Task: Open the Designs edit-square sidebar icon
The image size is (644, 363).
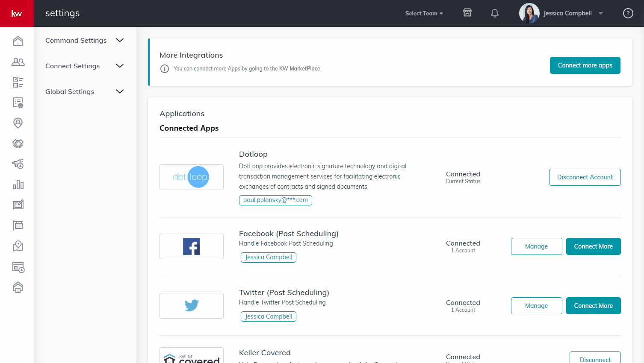Action: (x=18, y=205)
